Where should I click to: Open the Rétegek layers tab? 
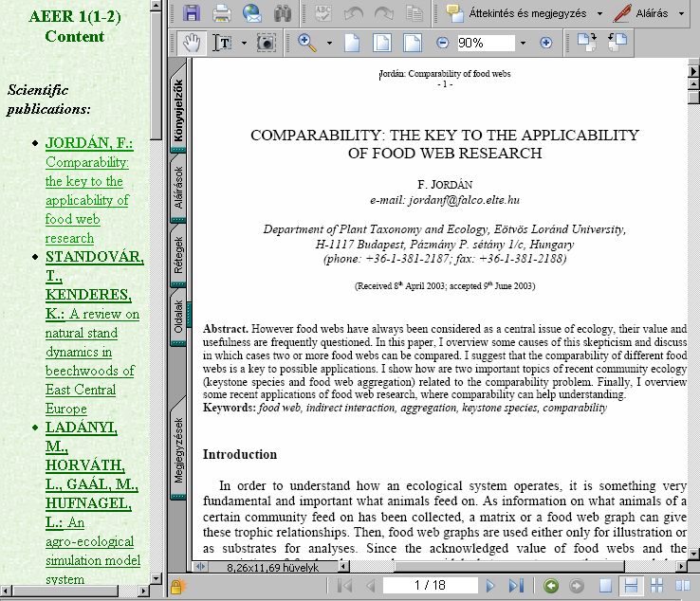pos(178,255)
